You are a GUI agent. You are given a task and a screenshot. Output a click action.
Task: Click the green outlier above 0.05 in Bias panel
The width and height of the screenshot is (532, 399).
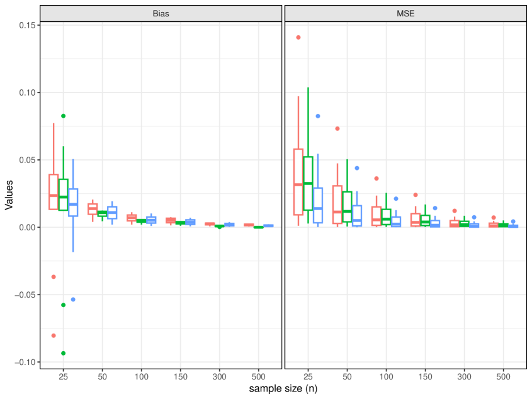[63, 116]
